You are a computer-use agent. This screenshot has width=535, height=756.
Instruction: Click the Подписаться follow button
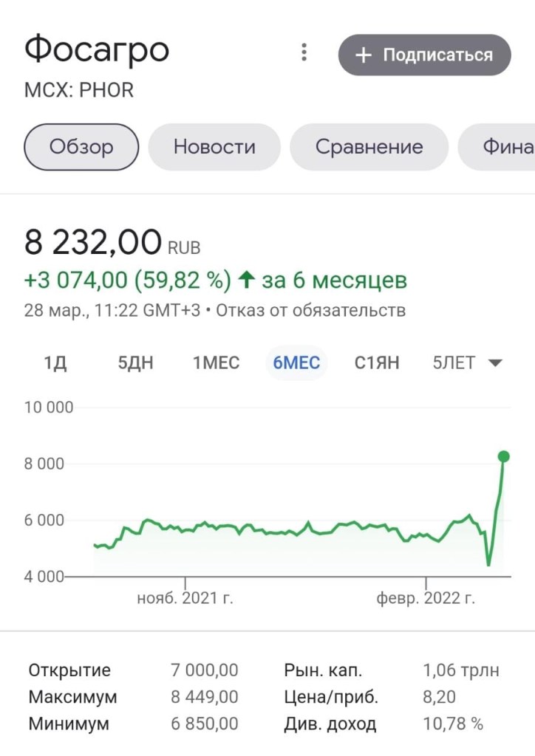424,55
